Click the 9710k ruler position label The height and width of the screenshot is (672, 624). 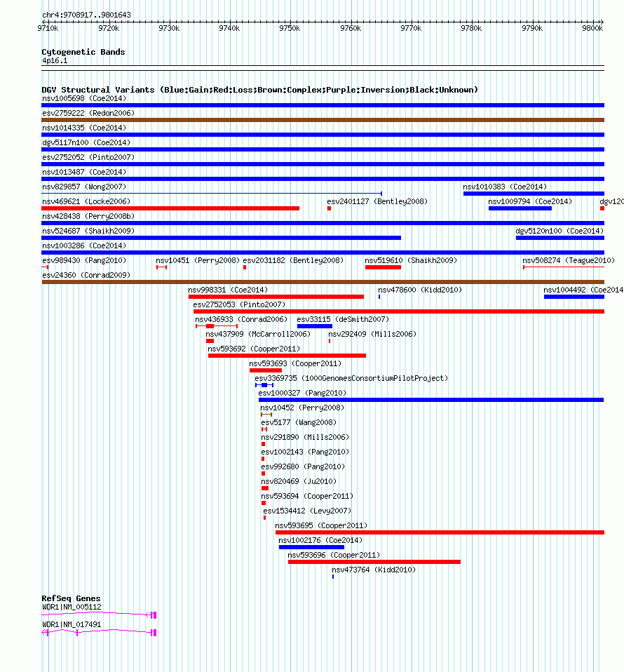point(48,28)
